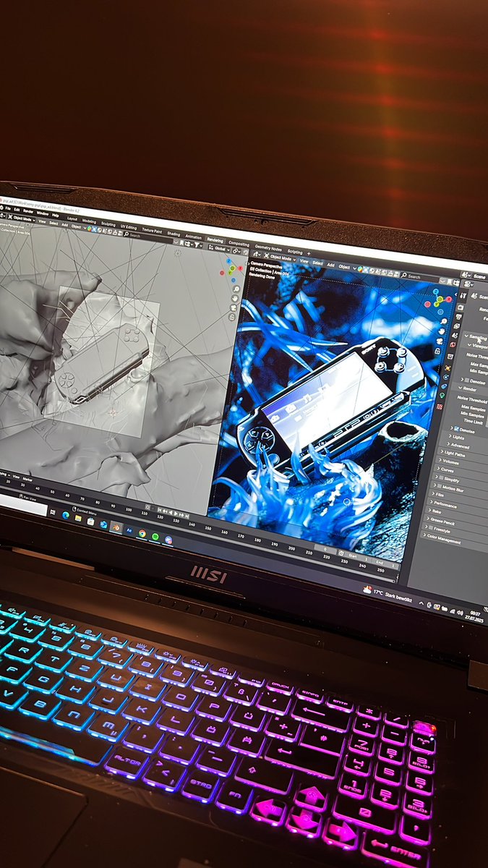Click zoom magnifier icon in right viewport

444,321
